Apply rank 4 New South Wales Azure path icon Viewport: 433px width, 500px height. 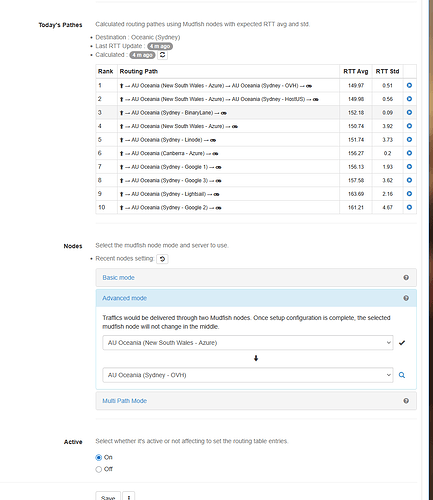[x=409, y=126]
